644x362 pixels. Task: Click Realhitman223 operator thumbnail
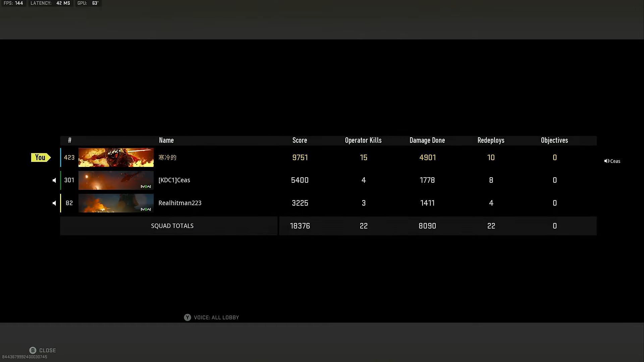point(116,203)
